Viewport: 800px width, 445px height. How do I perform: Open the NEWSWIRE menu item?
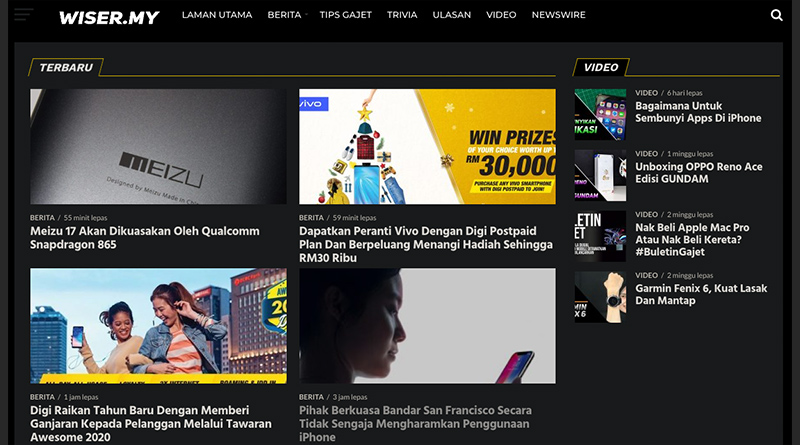coord(559,15)
